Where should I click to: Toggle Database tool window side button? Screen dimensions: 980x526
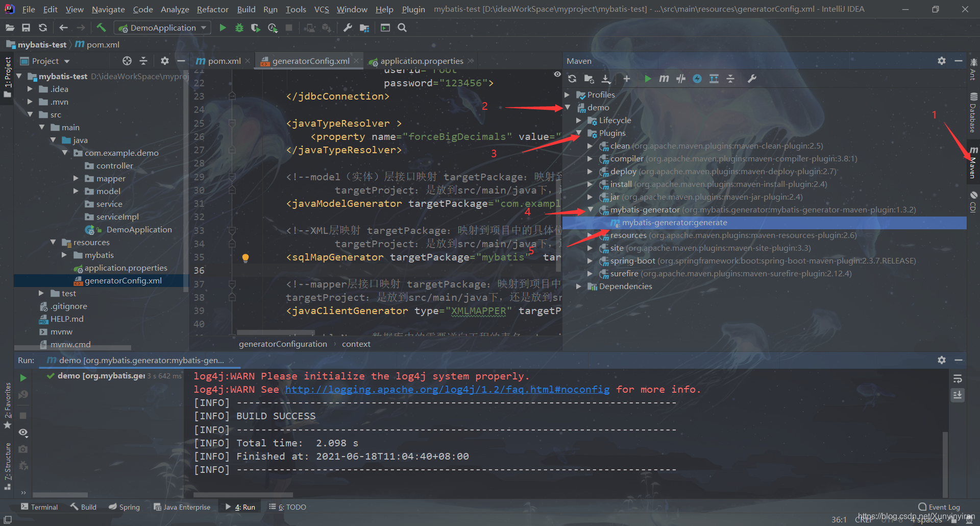(x=973, y=112)
